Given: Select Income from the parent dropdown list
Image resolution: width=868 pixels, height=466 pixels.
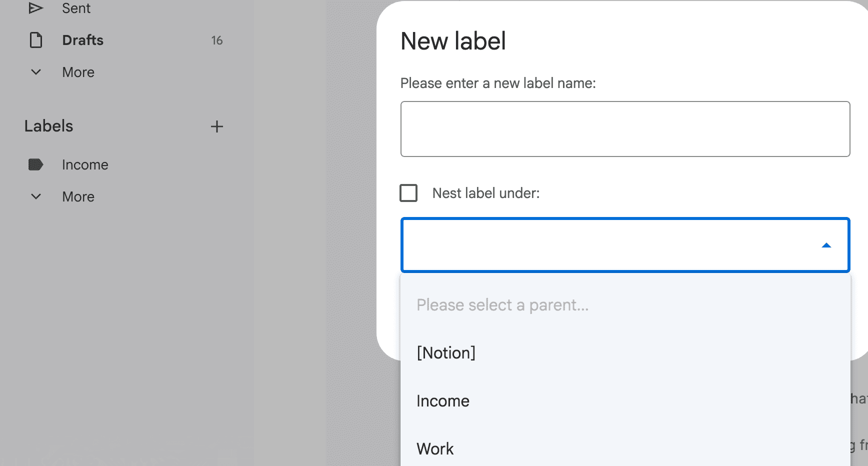Looking at the screenshot, I should tap(443, 400).
